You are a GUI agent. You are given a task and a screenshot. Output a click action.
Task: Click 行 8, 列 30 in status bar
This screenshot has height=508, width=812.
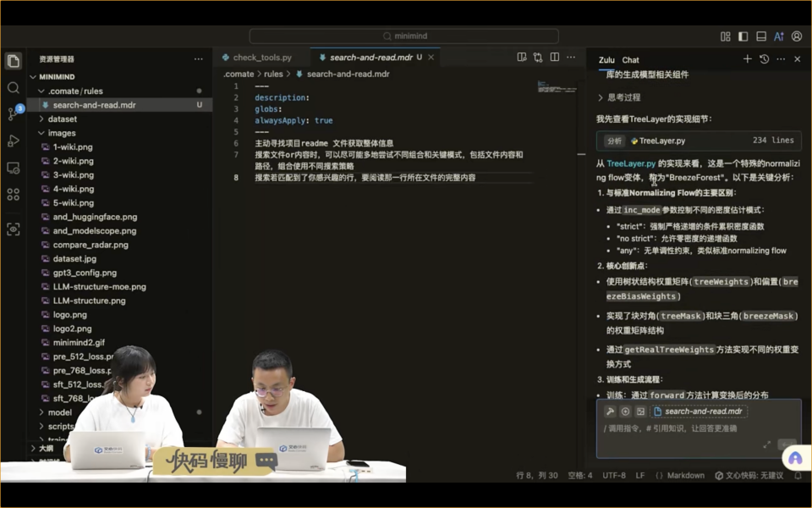[537, 475]
